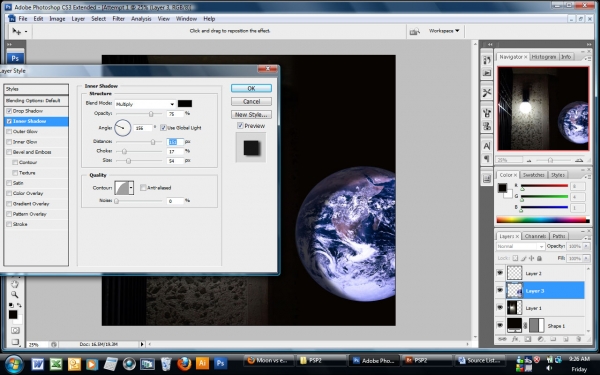This screenshot has width=600, height=375.
Task: Click lock all padlock icon
Action: [x=539, y=258]
